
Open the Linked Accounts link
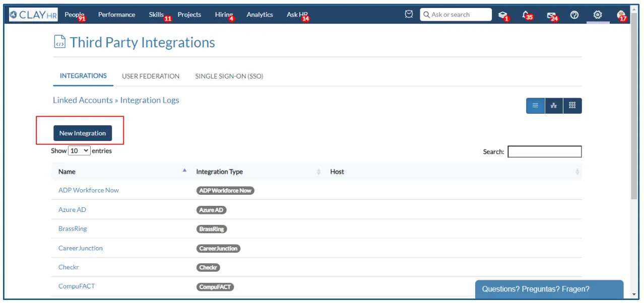83,100
